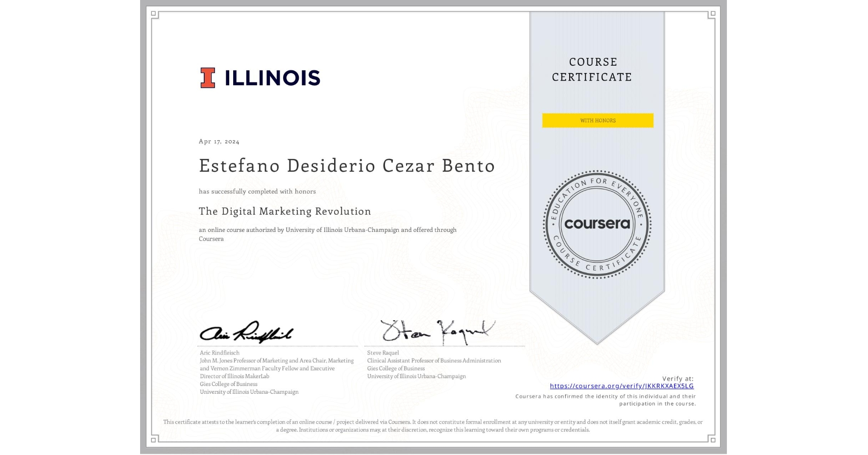The image size is (868, 455).
Task: Click 'Gies College of Business' under Aric Rindfleisch
Action: tap(228, 384)
